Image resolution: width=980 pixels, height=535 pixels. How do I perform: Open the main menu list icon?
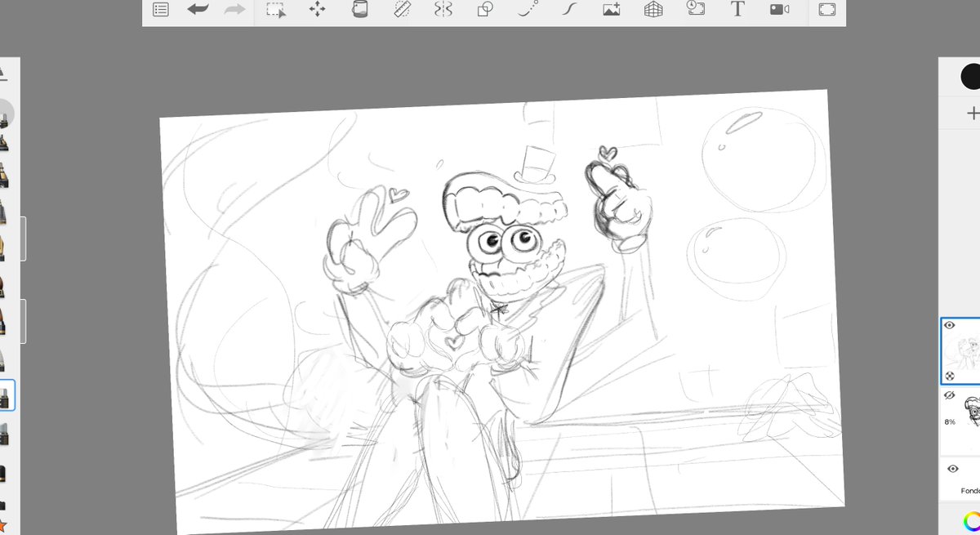pyautogui.click(x=161, y=10)
